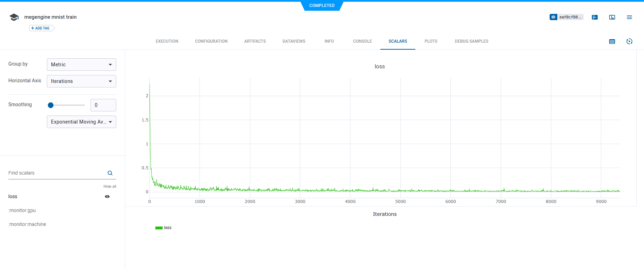Open the Group by Metric dropdown
Screen dimensions: 644x270
click(81, 65)
